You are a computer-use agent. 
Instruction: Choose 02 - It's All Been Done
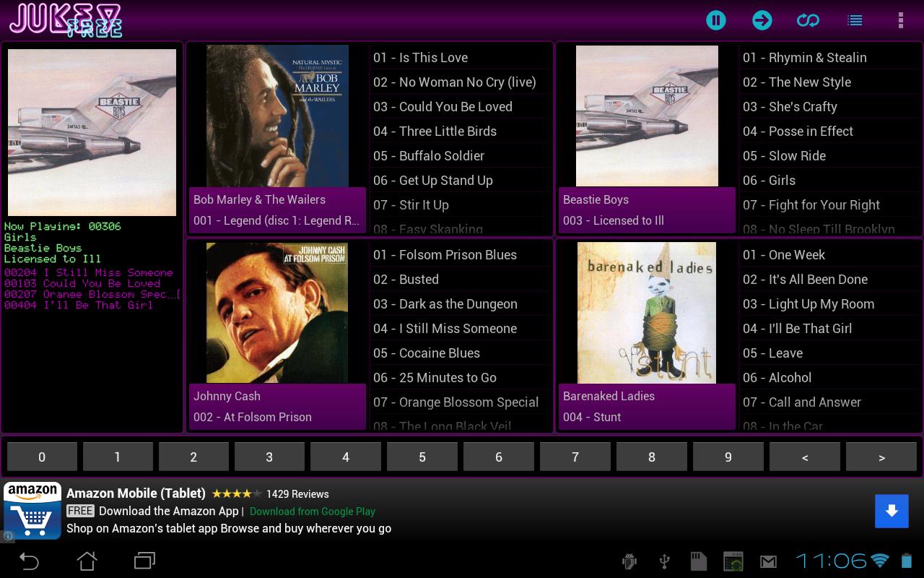pos(830,280)
